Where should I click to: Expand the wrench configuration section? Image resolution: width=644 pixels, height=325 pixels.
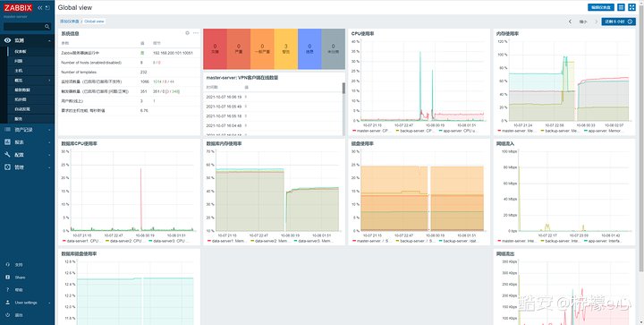(27, 155)
